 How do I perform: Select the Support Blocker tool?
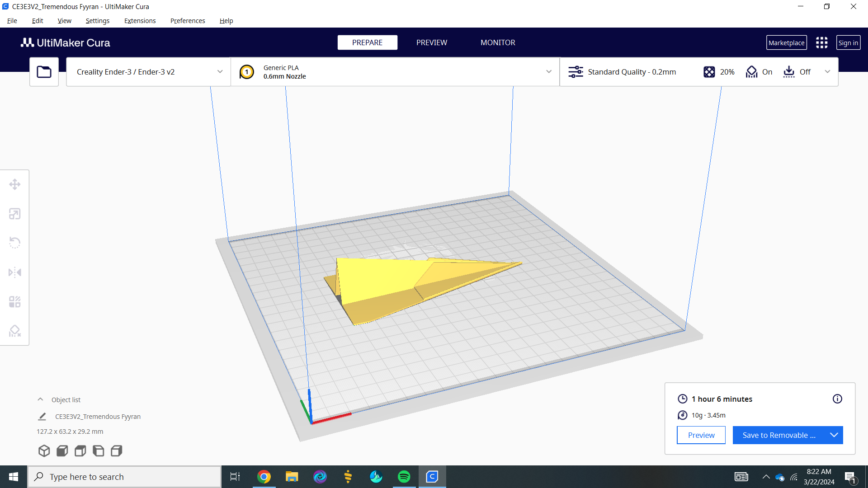coord(14,331)
